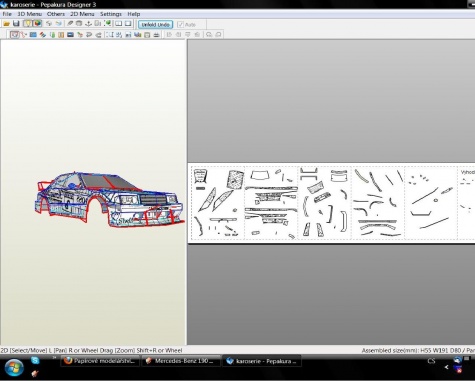Switch to the 'Mercedes-Benz 190' taskbar window
This screenshot has height=381, width=475.
[x=181, y=361]
